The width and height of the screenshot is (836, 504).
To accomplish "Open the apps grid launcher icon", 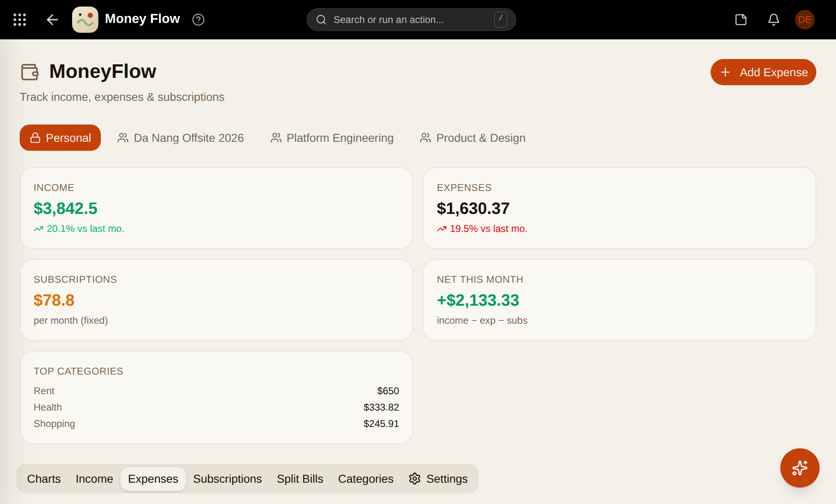I will (x=20, y=20).
